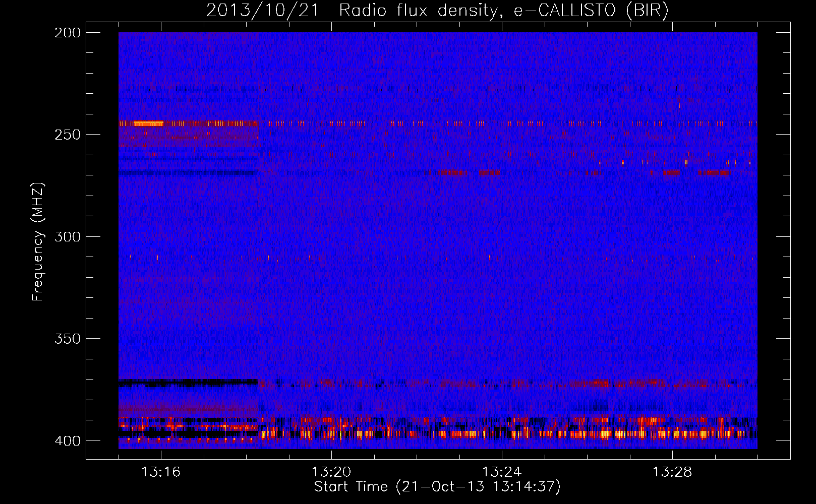Click the 300 frequency tick label
Image resolution: width=816 pixels, height=504 pixels.
(67, 236)
